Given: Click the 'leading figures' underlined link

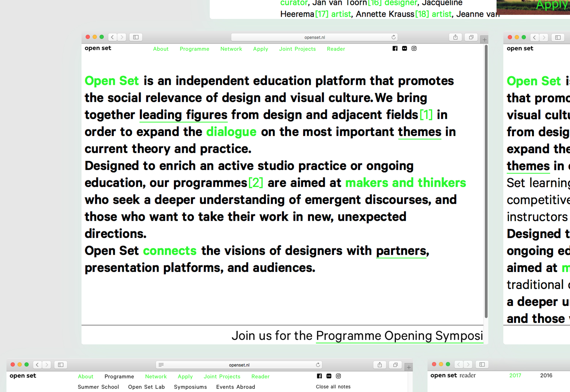Looking at the screenshot, I should (x=183, y=115).
